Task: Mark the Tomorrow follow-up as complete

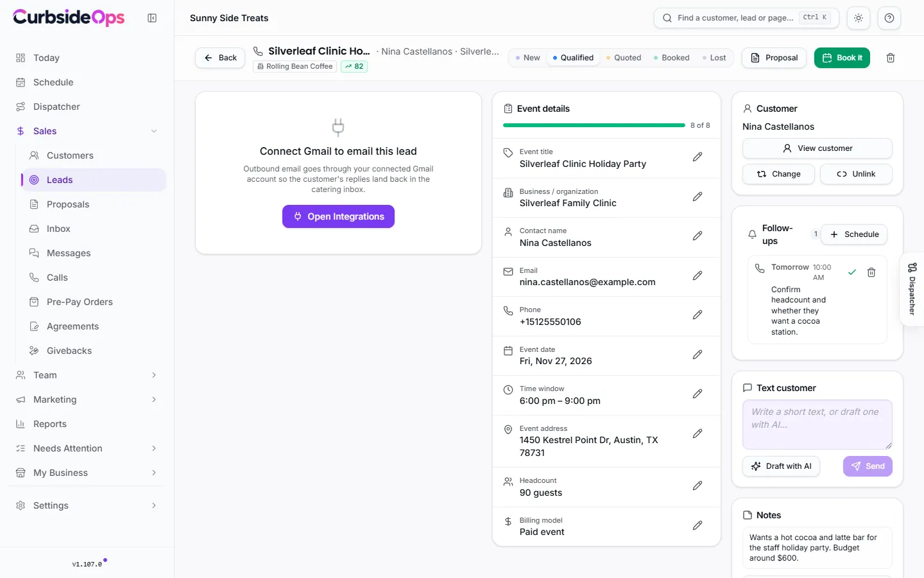Action: coord(852,272)
